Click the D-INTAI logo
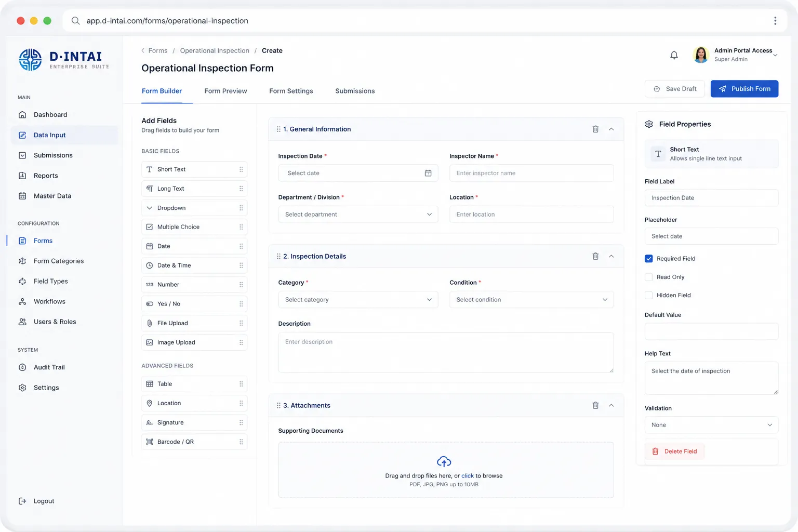The image size is (798, 532). point(64,60)
